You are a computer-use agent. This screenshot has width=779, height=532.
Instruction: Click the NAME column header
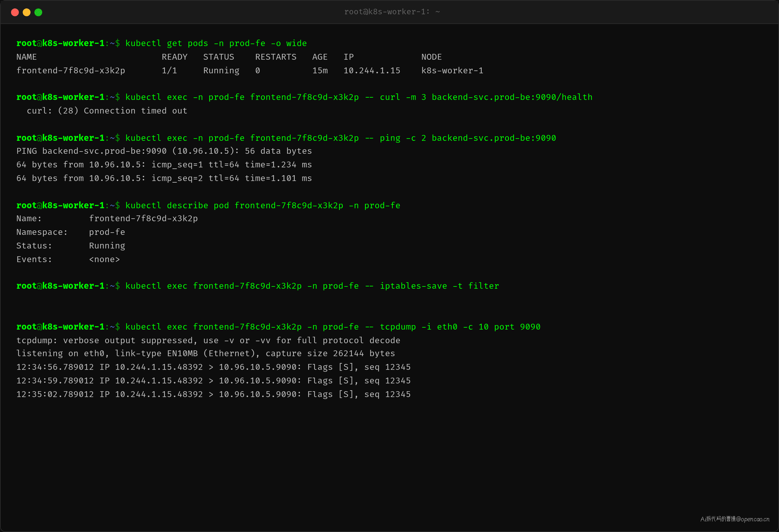(x=27, y=57)
